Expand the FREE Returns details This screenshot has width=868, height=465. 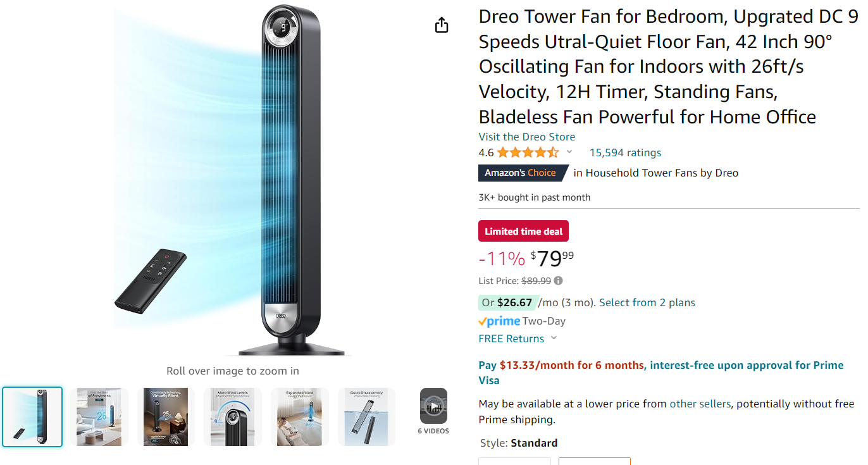click(x=554, y=338)
